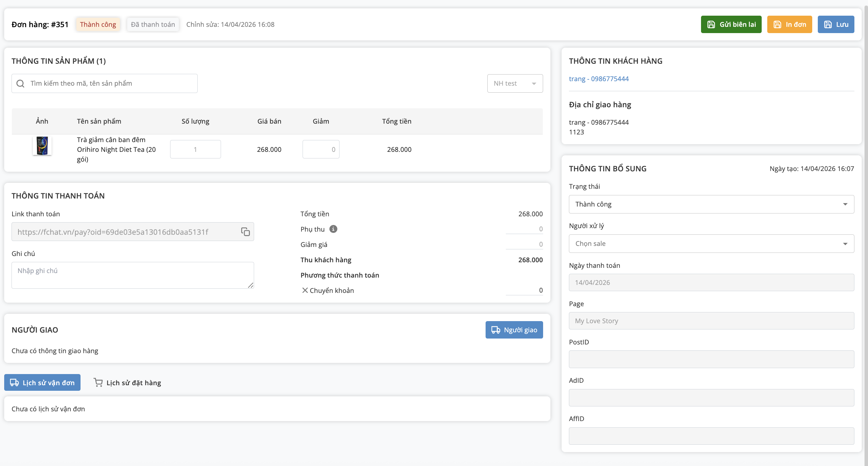
Task: Click the Ngày thanh toán date field
Action: (711, 282)
